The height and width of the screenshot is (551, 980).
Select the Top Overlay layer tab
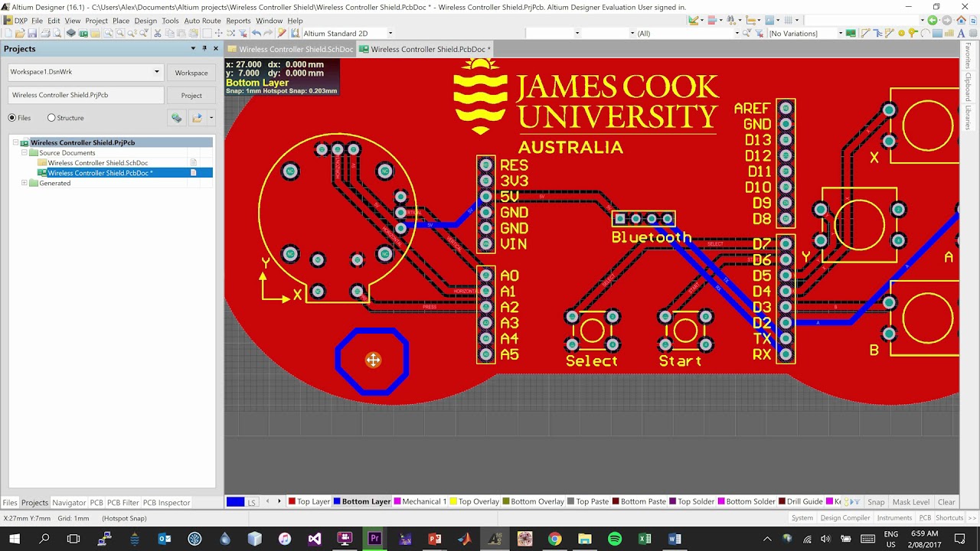(474, 502)
